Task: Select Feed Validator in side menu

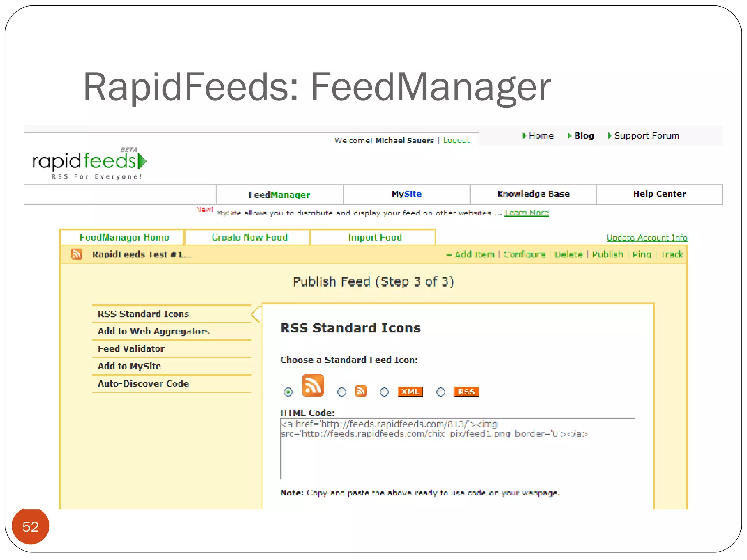Action: 171,349
